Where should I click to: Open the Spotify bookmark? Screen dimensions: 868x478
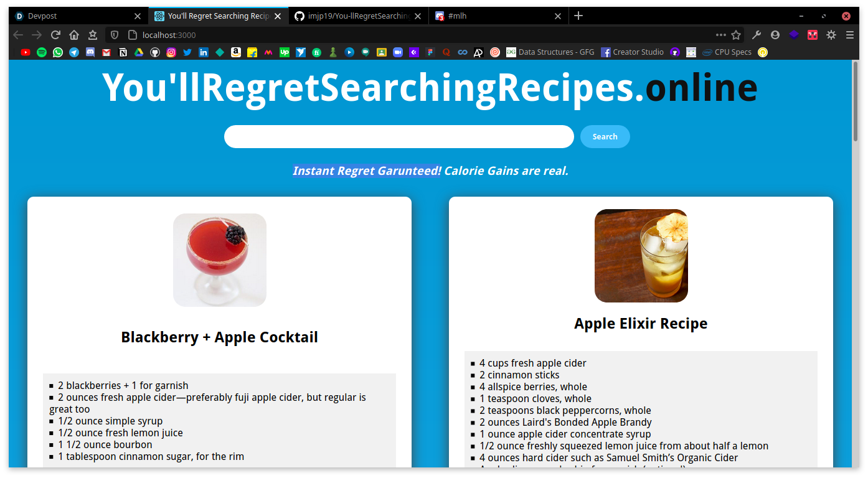42,52
